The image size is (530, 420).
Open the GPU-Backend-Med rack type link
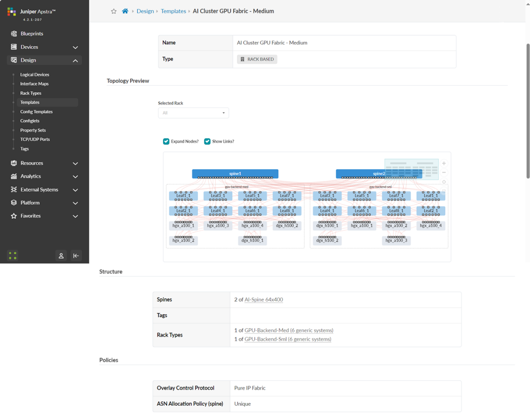(288, 330)
